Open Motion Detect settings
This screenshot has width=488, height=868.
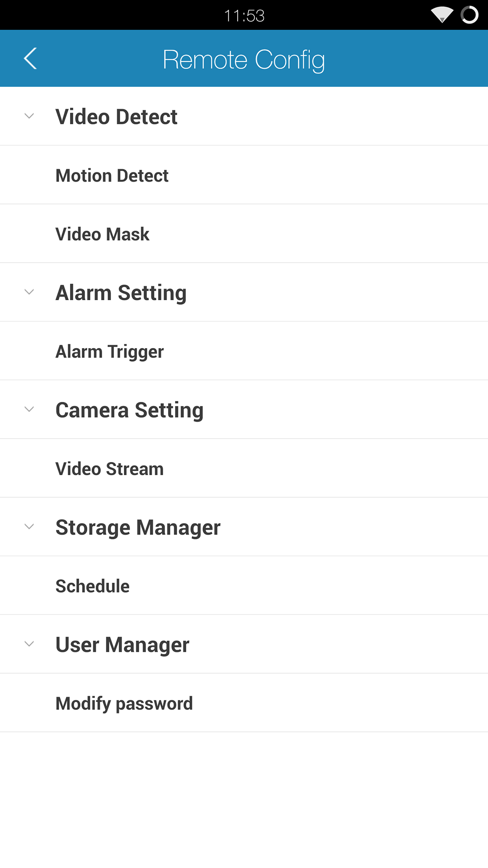pyautogui.click(x=112, y=175)
